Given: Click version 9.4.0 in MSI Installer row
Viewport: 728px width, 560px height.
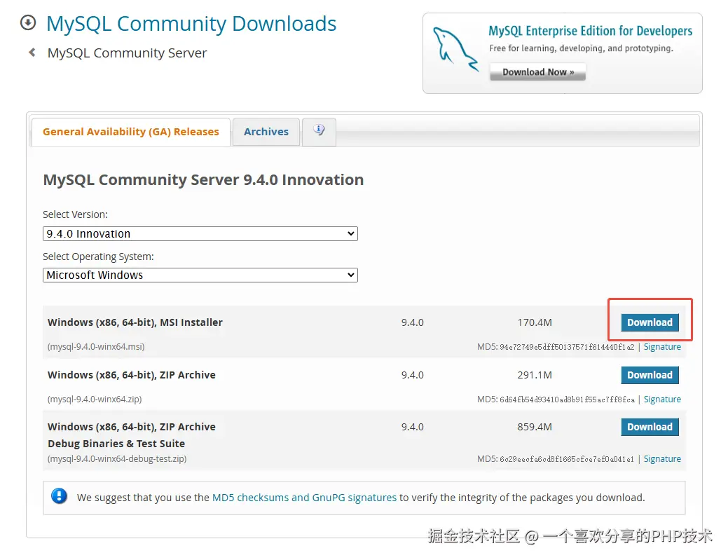Looking at the screenshot, I should [412, 322].
